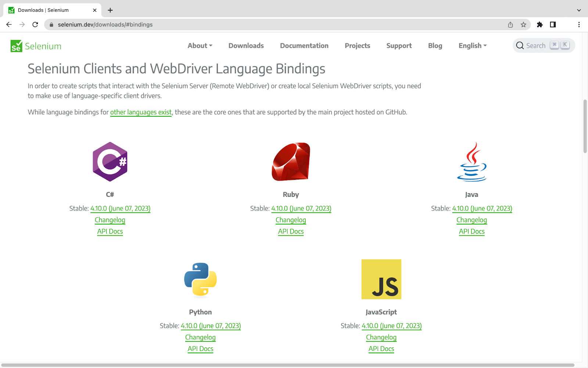This screenshot has height=368, width=588.
Task: Open the Java Changelog link
Action: coord(472,220)
